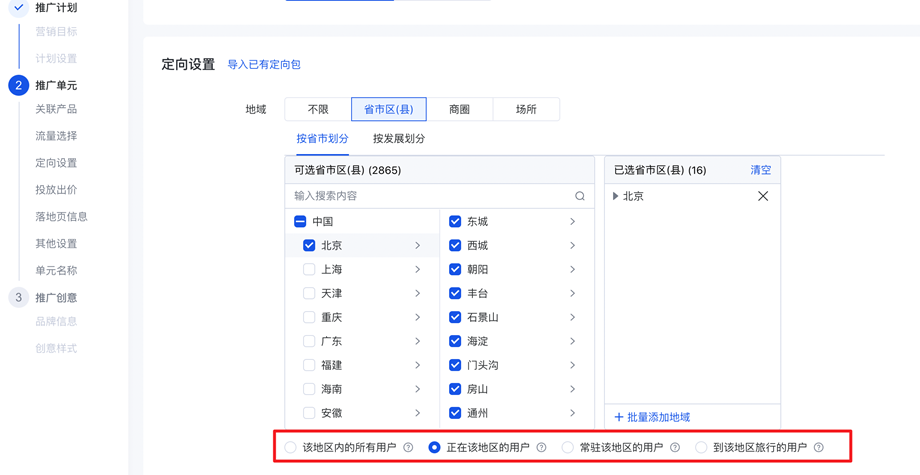Image resolution: width=920 pixels, height=475 pixels.
Task: Expand 北京 in the selected regions list
Action: [616, 196]
